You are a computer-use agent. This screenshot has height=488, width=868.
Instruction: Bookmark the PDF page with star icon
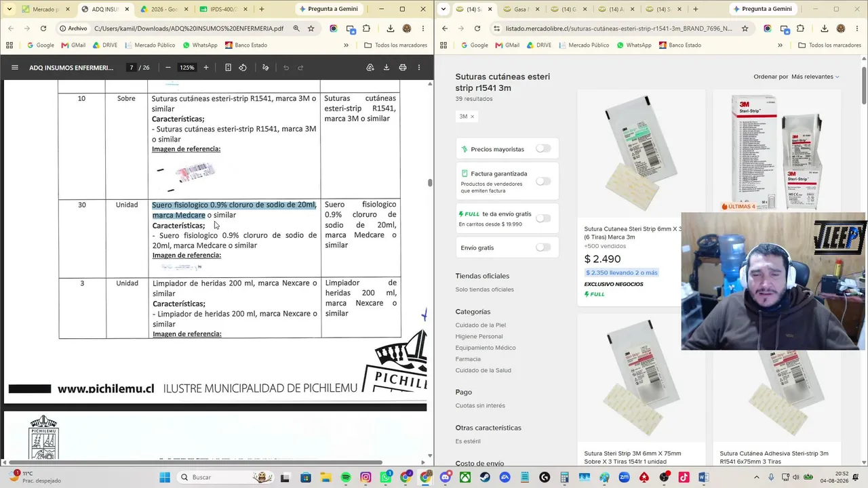click(311, 28)
